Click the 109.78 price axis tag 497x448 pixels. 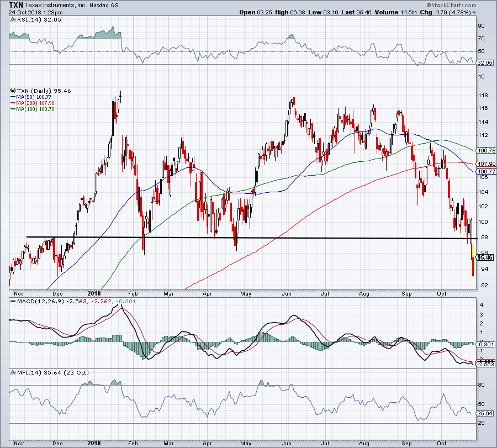click(x=486, y=151)
